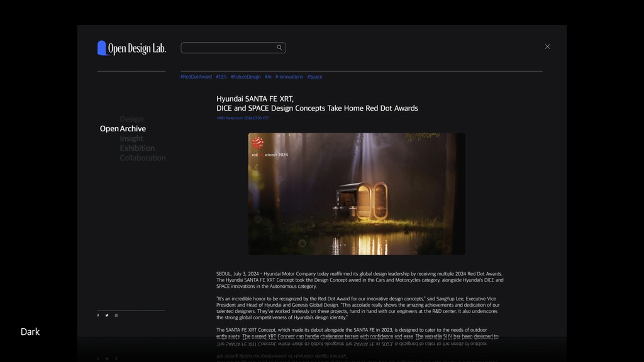Open the #Ai tag

coord(268,77)
